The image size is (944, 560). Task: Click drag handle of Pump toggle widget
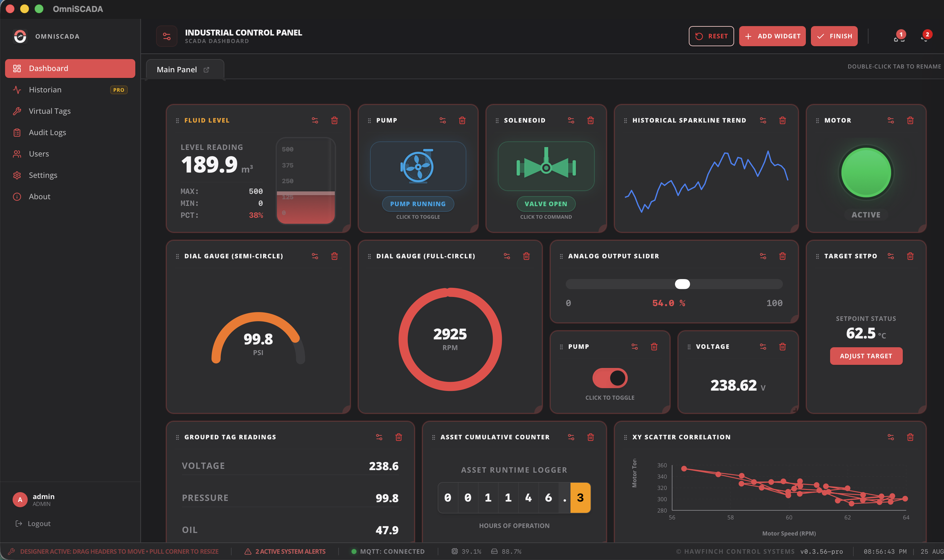point(561,347)
